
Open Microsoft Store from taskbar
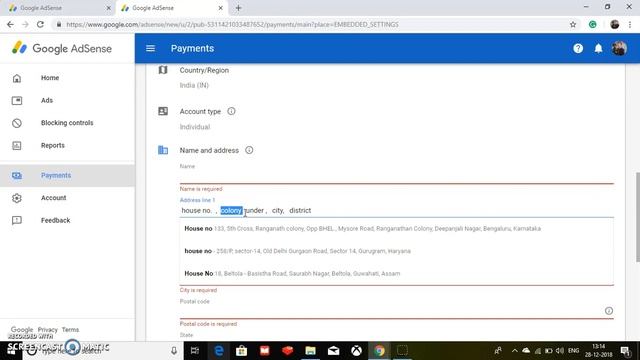tap(241, 351)
